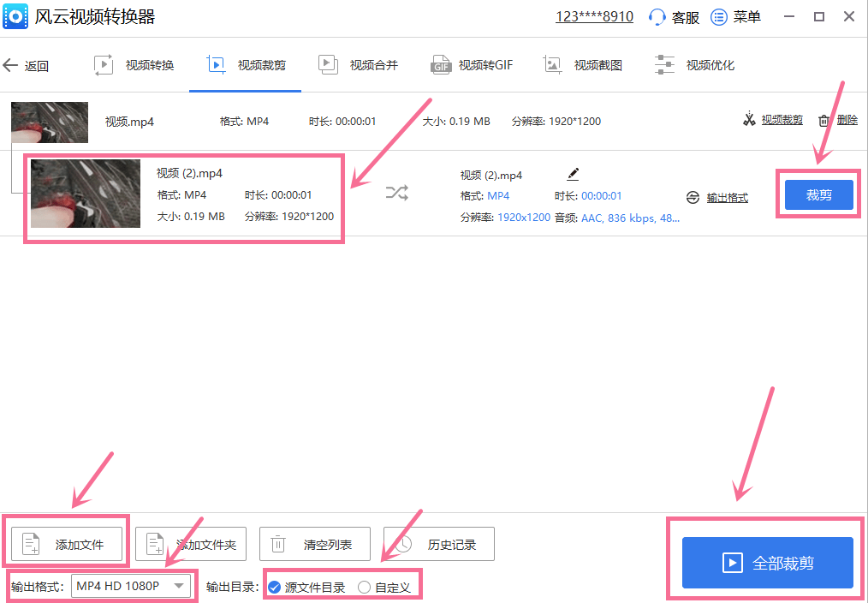The height and width of the screenshot is (603, 868).
Task: Switch to 视频合并 tab
Action: click(358, 65)
